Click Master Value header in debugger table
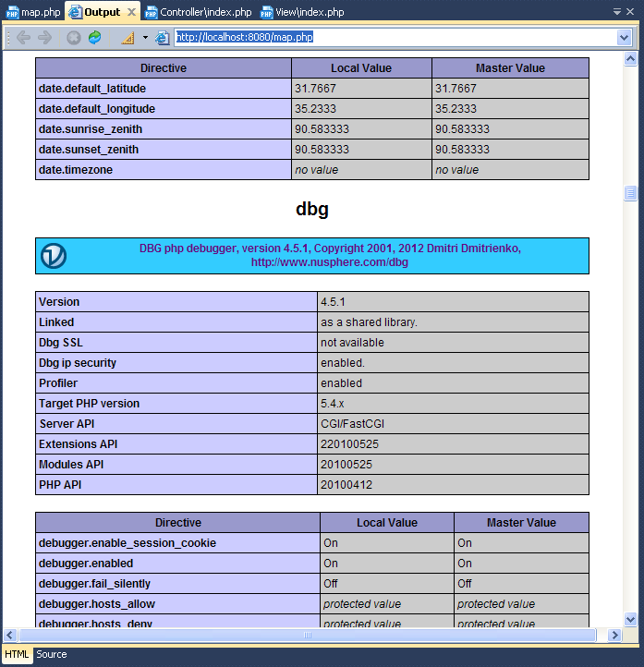The width and height of the screenshot is (644, 667). tap(521, 523)
